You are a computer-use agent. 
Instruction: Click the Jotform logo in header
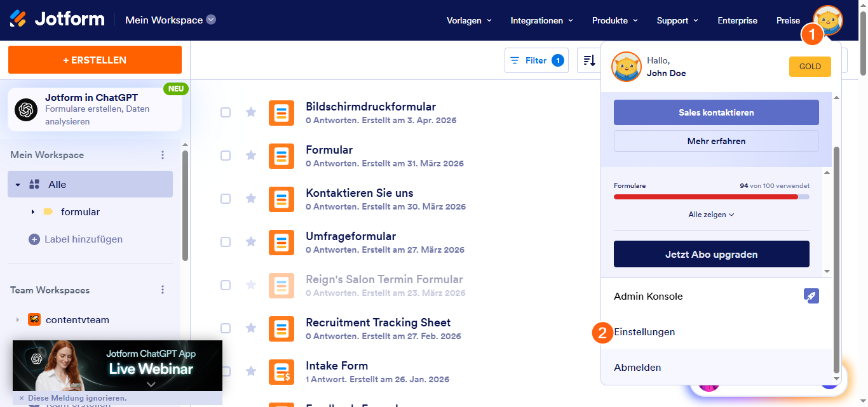point(57,20)
